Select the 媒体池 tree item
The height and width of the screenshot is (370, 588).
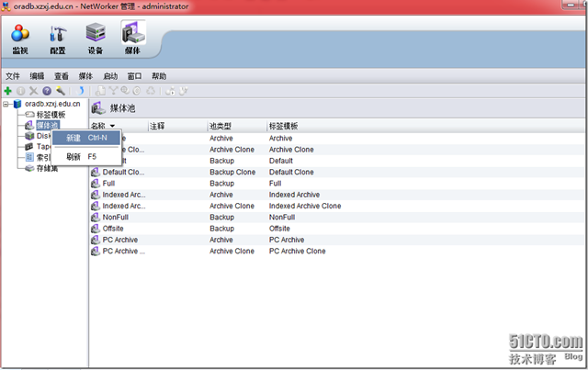click(x=48, y=125)
